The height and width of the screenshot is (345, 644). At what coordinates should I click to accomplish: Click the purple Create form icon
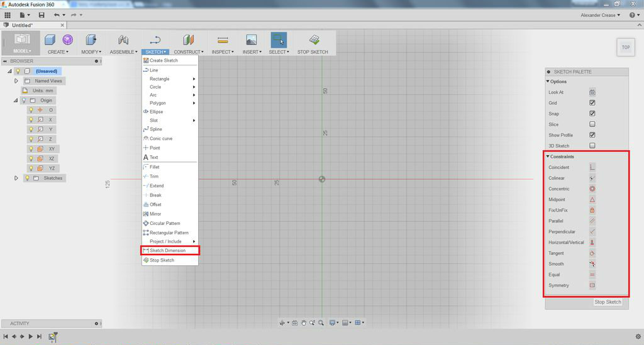(x=68, y=40)
